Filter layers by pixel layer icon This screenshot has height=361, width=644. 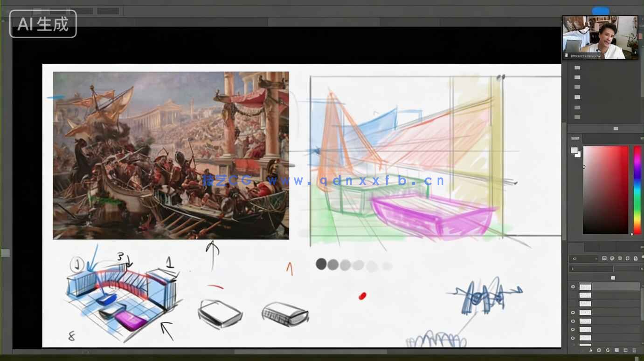tap(604, 258)
